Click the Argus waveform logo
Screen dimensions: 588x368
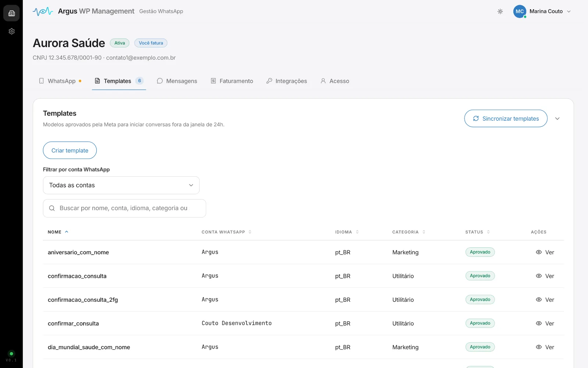click(x=43, y=11)
